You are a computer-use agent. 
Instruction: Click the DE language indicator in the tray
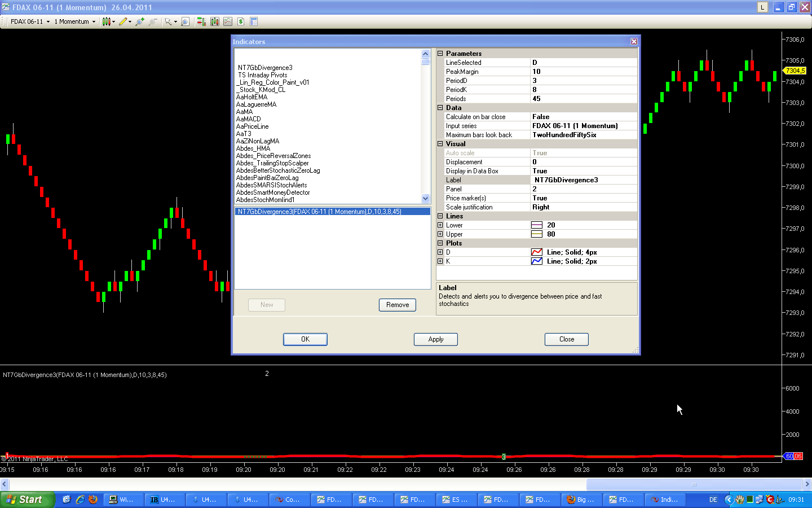(713, 500)
